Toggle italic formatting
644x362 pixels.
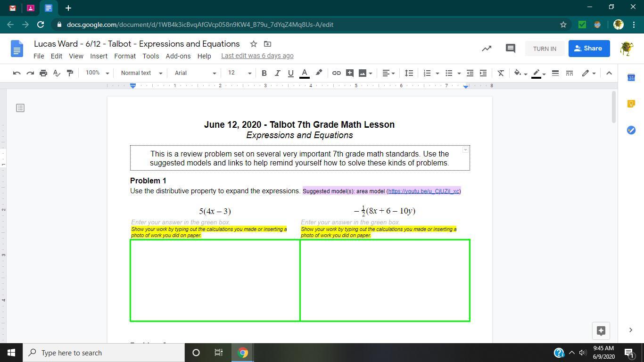click(277, 73)
